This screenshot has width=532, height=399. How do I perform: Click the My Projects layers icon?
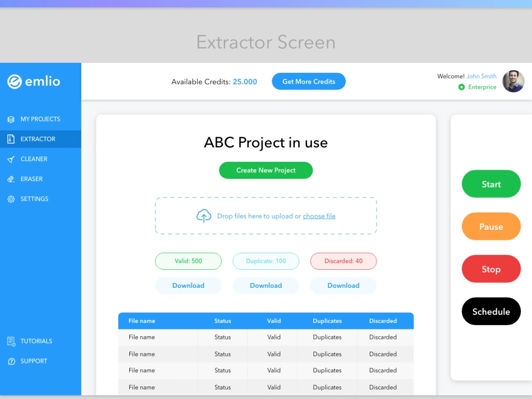pyautogui.click(x=11, y=119)
